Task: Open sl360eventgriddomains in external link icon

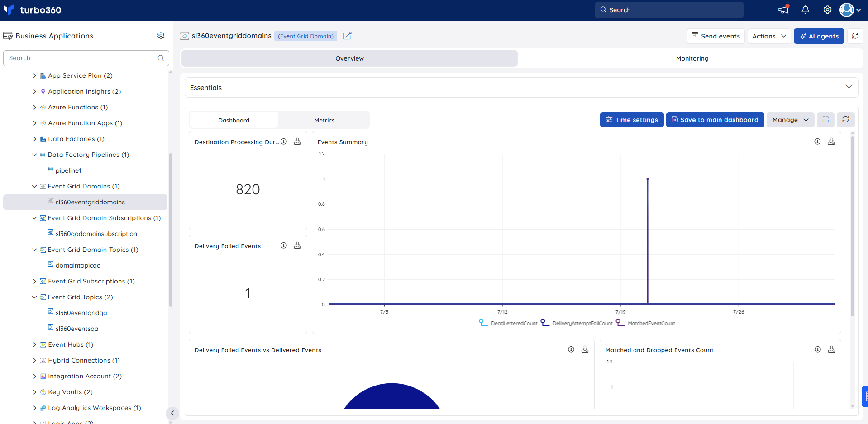Action: (x=347, y=36)
